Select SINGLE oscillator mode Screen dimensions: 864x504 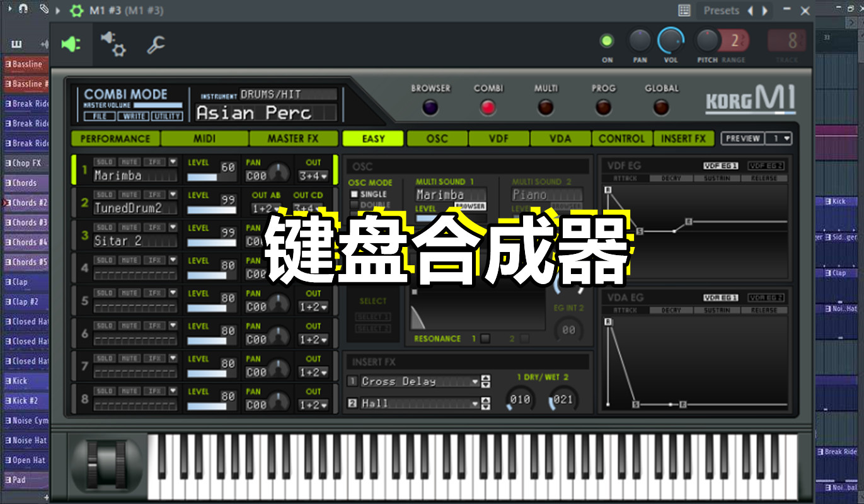pyautogui.click(x=354, y=194)
